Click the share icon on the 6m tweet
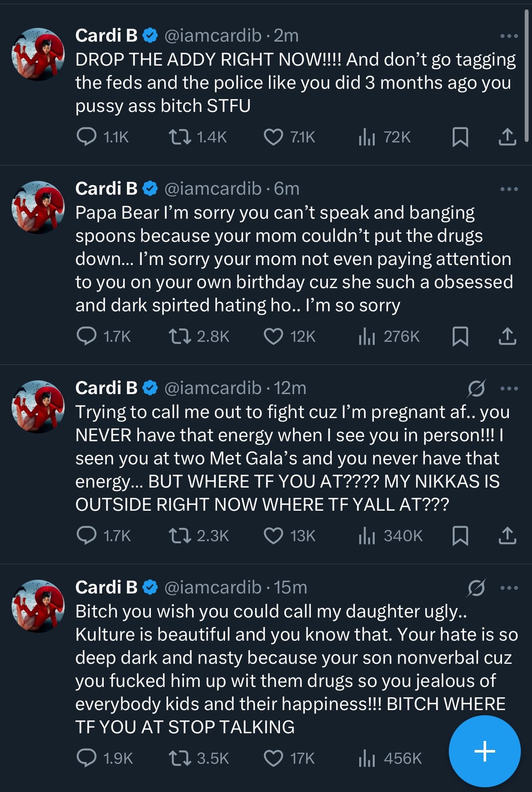532x792 pixels. tap(508, 336)
